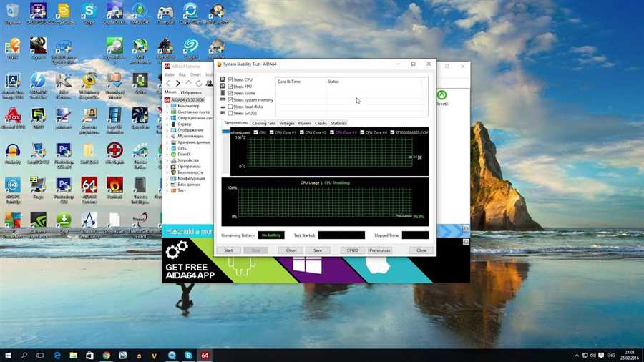Switch to Clocks tab

point(321,123)
